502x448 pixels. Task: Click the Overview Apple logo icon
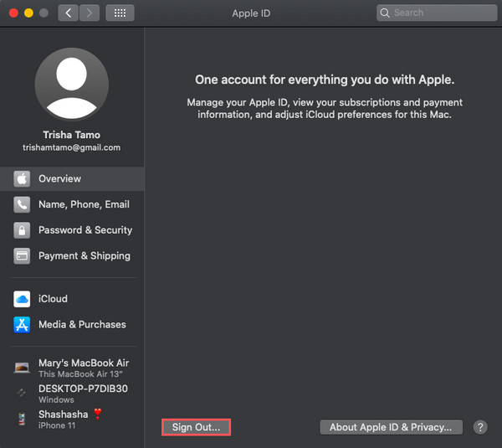click(x=22, y=179)
